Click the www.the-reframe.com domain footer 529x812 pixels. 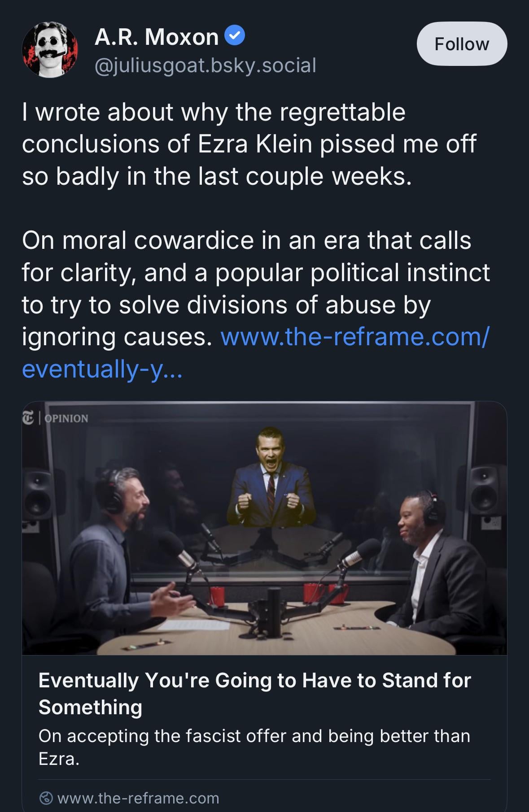pyautogui.click(x=129, y=798)
